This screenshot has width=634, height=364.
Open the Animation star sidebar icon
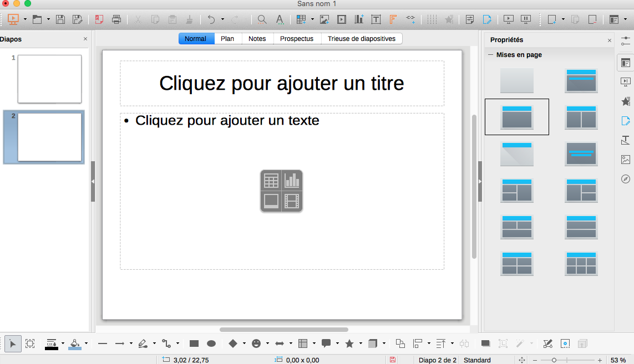pos(626,101)
